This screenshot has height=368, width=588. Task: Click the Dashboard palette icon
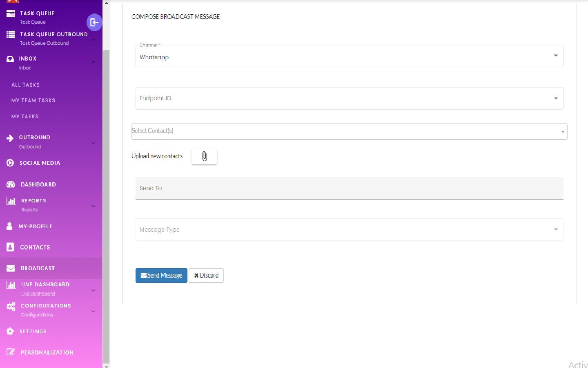[x=11, y=184]
